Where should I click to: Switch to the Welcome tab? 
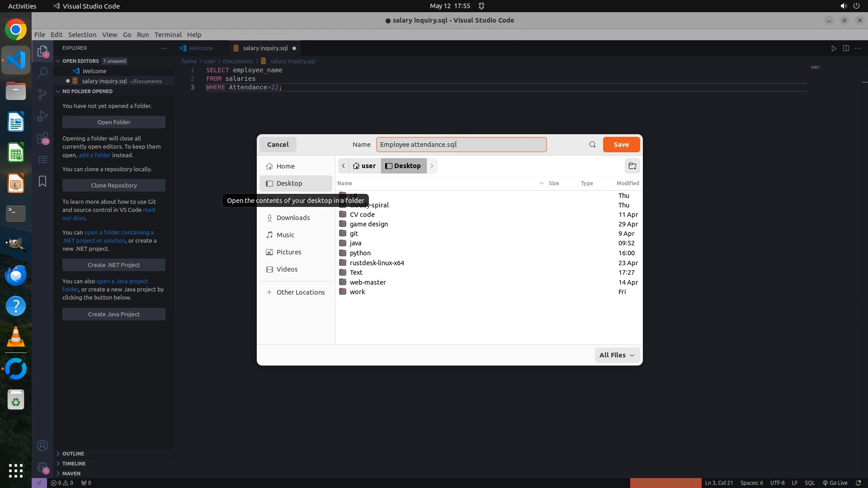click(x=201, y=48)
